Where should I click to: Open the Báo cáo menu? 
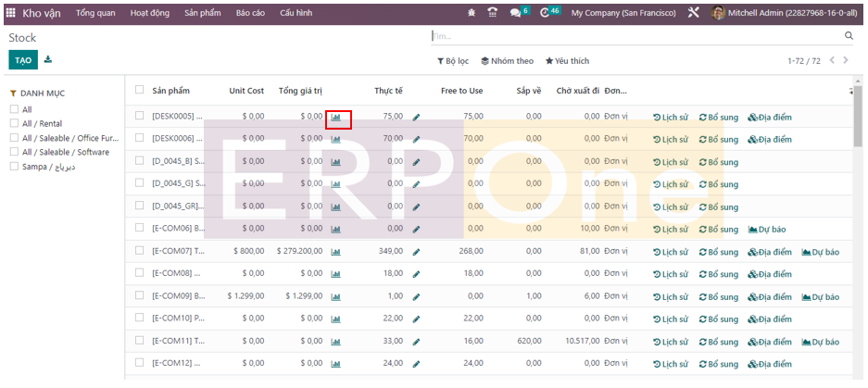coord(250,13)
